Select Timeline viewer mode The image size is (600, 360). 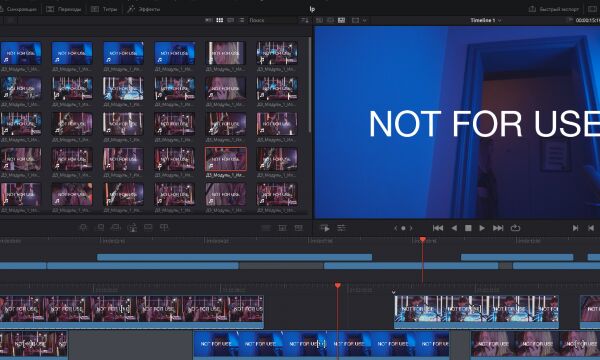(341, 20)
